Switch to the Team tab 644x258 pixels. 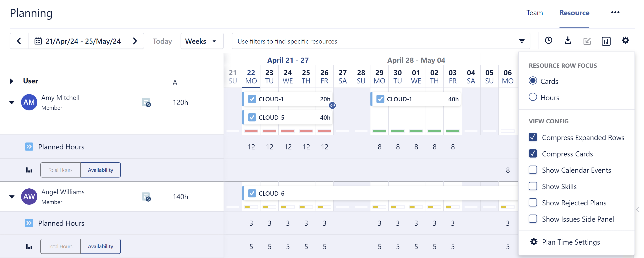[x=534, y=12]
